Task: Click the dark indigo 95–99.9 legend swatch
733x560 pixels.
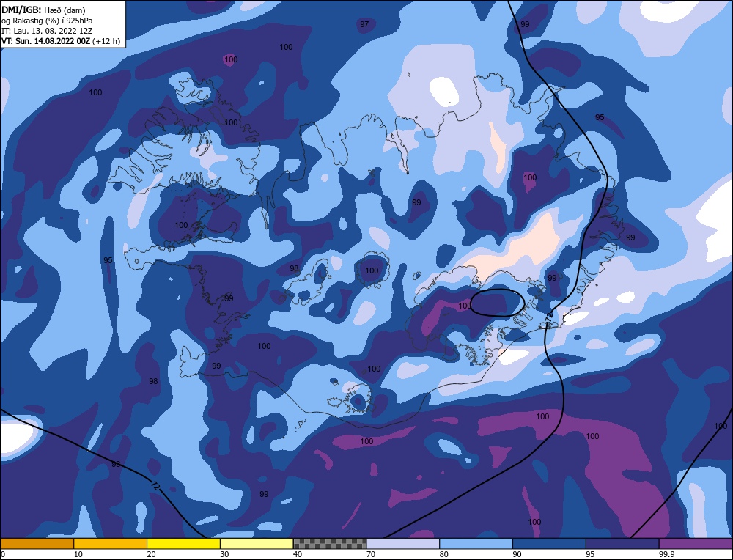Action: [x=622, y=543]
